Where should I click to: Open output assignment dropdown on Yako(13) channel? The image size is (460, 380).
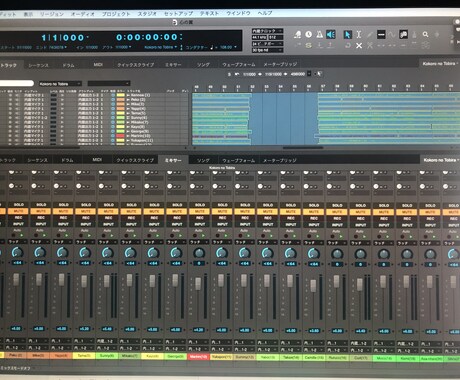(268, 349)
